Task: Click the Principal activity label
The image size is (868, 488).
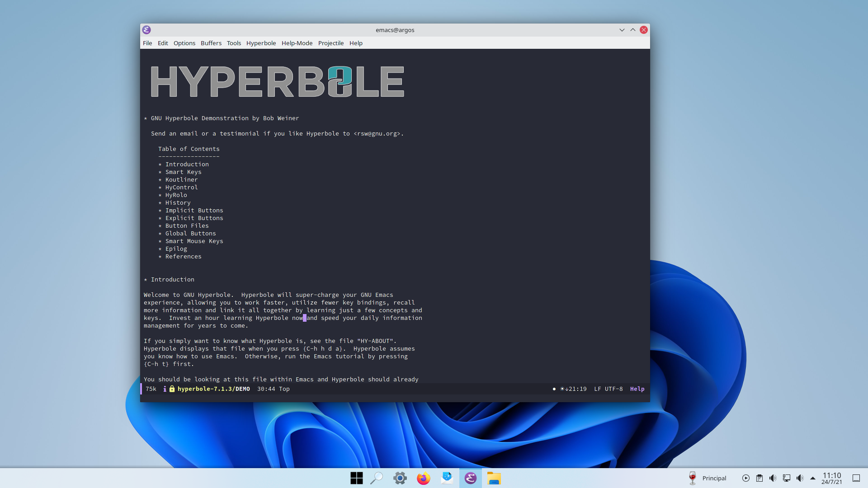Action: coord(714,478)
